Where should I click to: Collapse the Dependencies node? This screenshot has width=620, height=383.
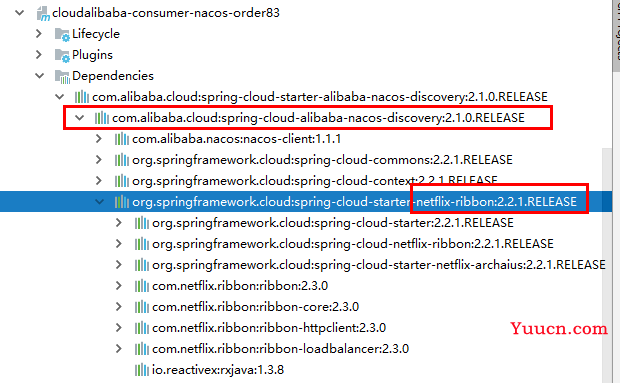(39, 76)
